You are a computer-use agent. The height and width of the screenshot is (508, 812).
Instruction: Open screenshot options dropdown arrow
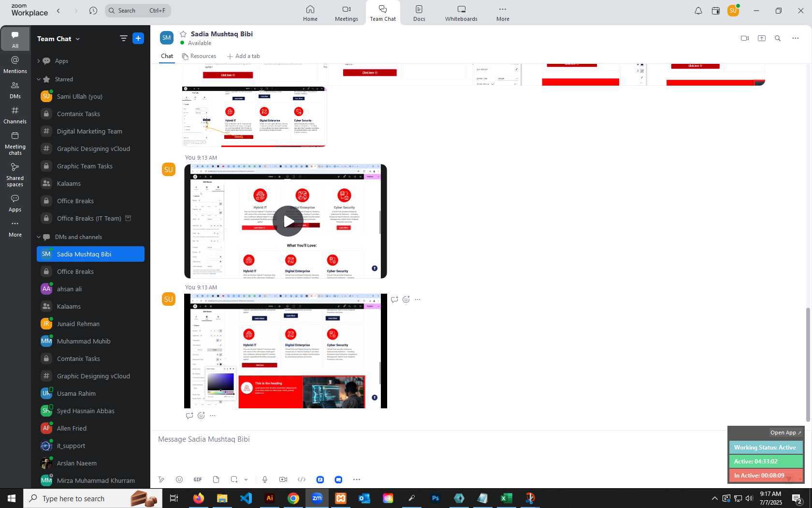coord(246,479)
